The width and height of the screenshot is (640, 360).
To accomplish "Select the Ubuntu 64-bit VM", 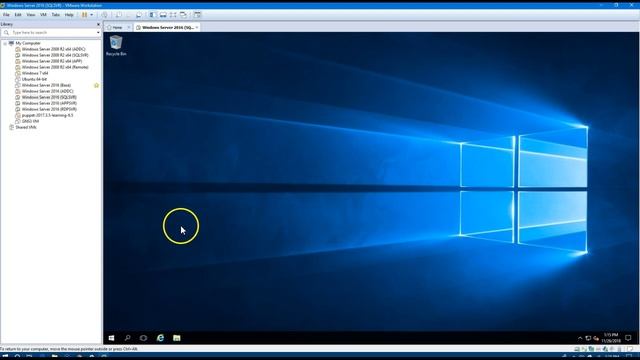I will (x=34, y=79).
